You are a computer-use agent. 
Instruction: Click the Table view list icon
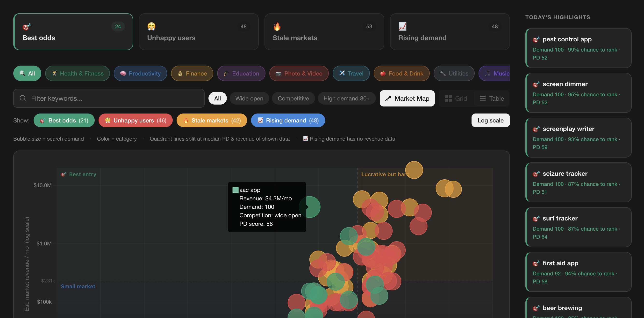click(482, 98)
